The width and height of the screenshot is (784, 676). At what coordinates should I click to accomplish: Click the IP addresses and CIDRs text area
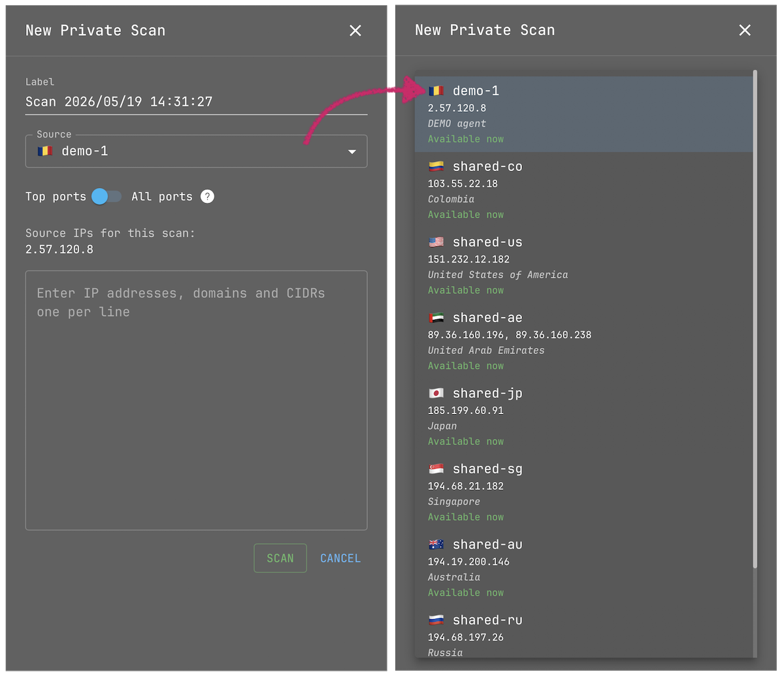(196, 400)
